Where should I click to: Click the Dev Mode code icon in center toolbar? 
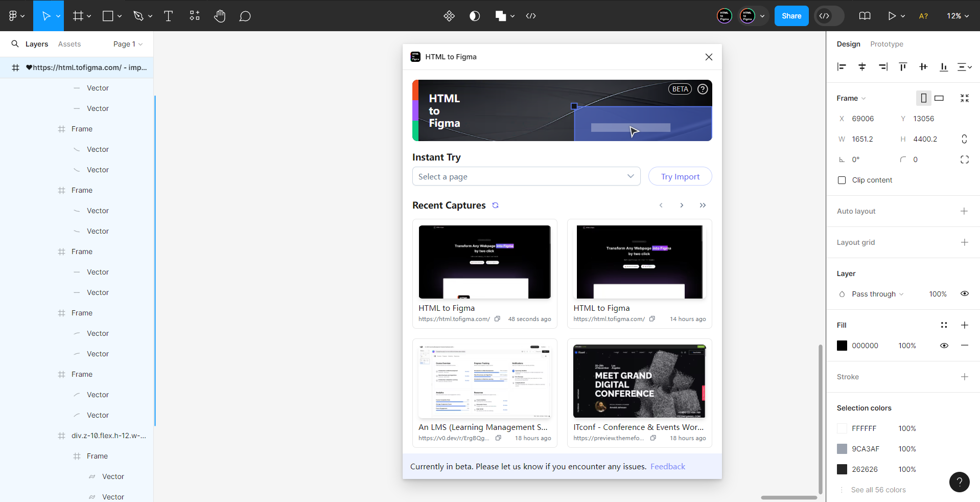(531, 16)
